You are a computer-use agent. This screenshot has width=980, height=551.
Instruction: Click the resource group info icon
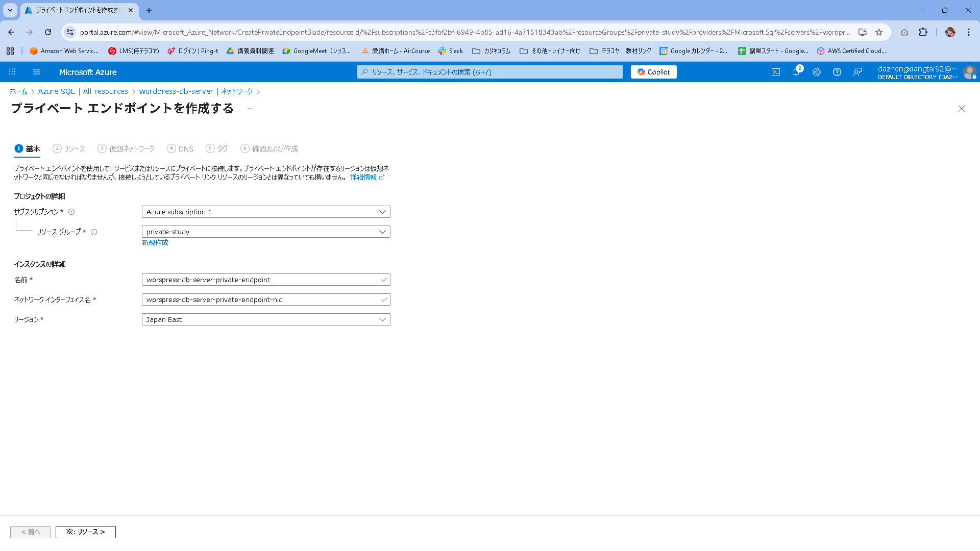[94, 232]
